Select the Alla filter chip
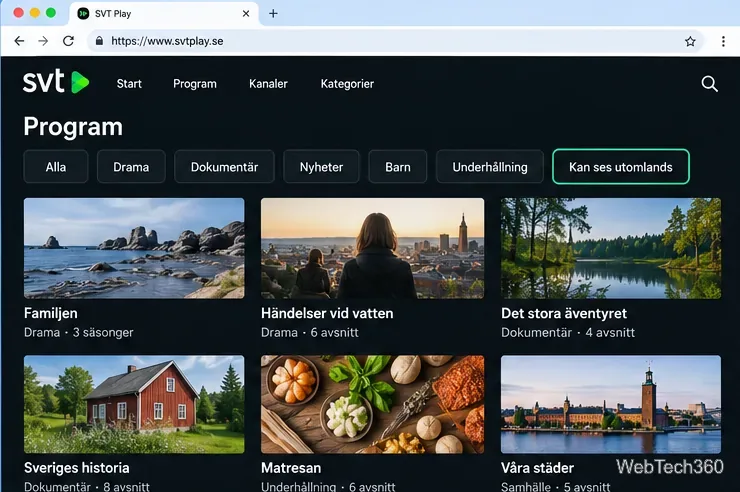 [x=56, y=167]
